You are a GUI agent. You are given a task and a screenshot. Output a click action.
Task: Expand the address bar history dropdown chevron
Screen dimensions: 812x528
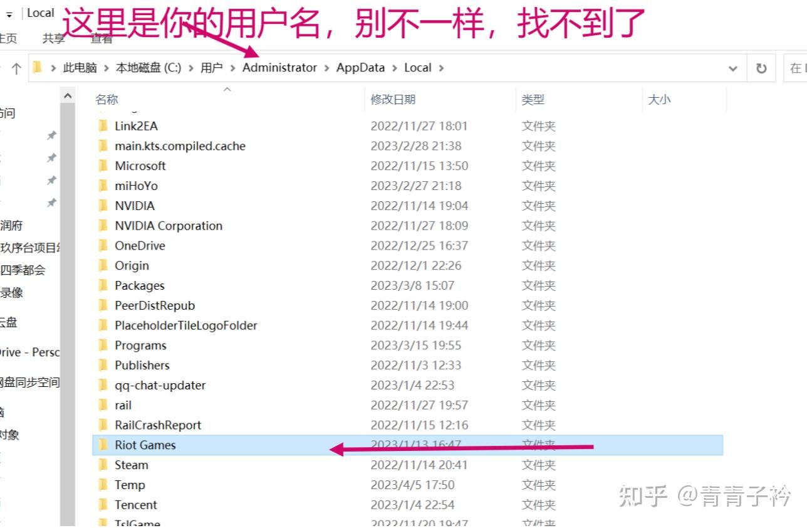coord(733,67)
